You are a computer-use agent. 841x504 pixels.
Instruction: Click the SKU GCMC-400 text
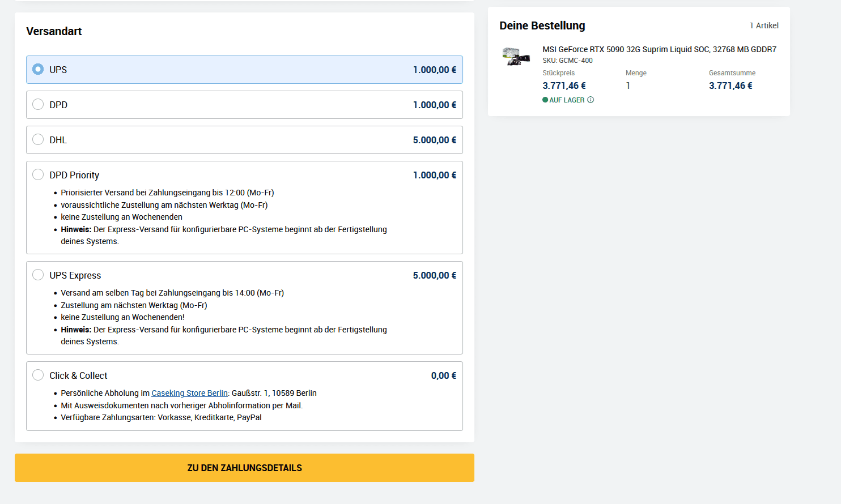(x=567, y=61)
